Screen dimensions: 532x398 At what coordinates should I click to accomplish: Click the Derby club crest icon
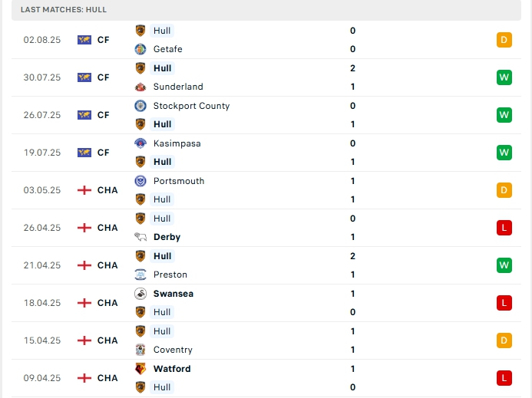(x=140, y=237)
